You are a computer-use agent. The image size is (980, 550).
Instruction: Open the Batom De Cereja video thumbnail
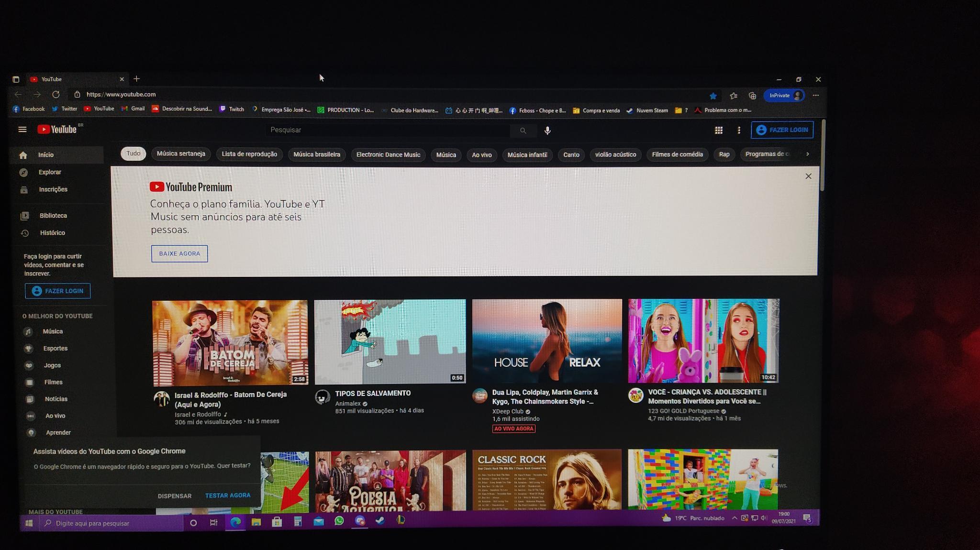tap(230, 343)
